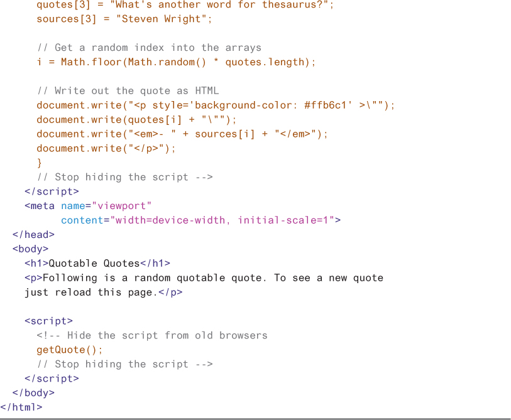Click the closing </head> tag
Viewport: 511px width, 420px height.
point(33,235)
